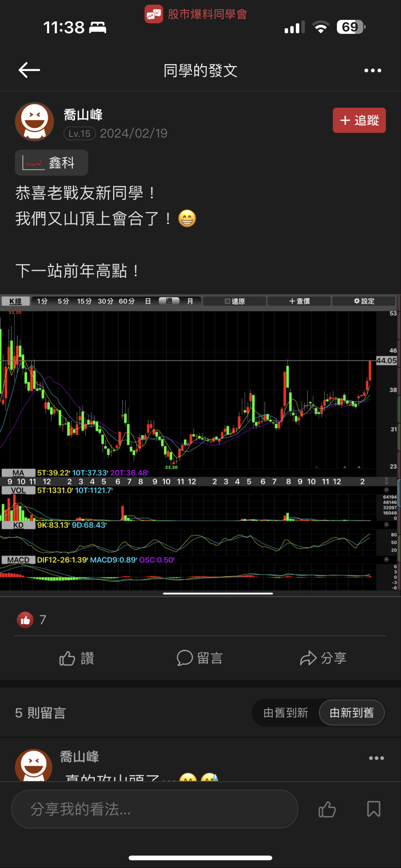This screenshot has height=868, width=401.
Task: Tap the 股市爆料同學會 app return banner
Action: (196, 14)
